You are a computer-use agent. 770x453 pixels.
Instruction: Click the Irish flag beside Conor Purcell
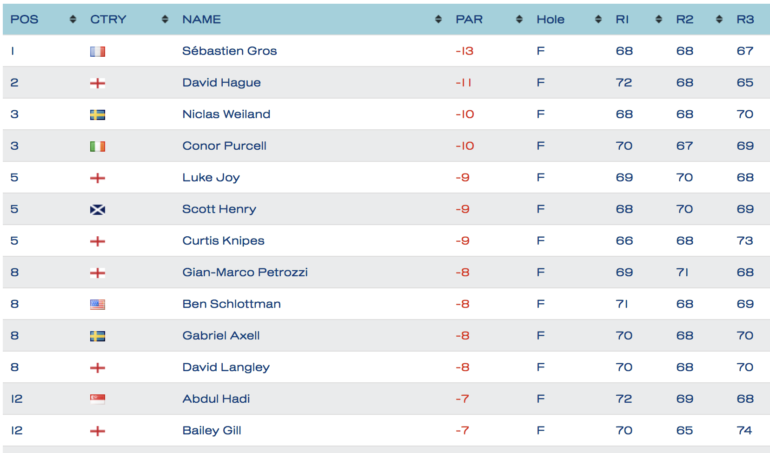(97, 146)
